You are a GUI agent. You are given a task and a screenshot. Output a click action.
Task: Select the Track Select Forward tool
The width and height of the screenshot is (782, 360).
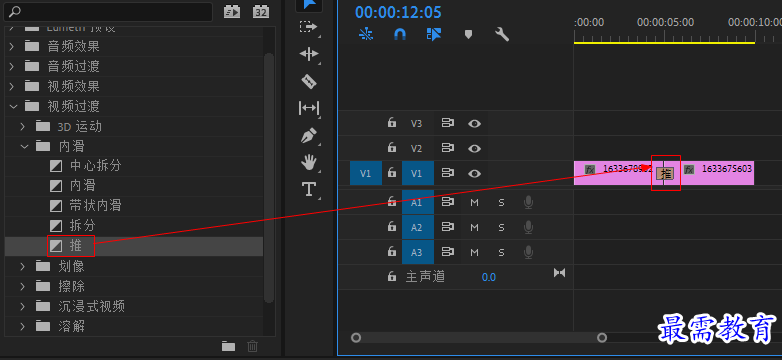tap(308, 26)
